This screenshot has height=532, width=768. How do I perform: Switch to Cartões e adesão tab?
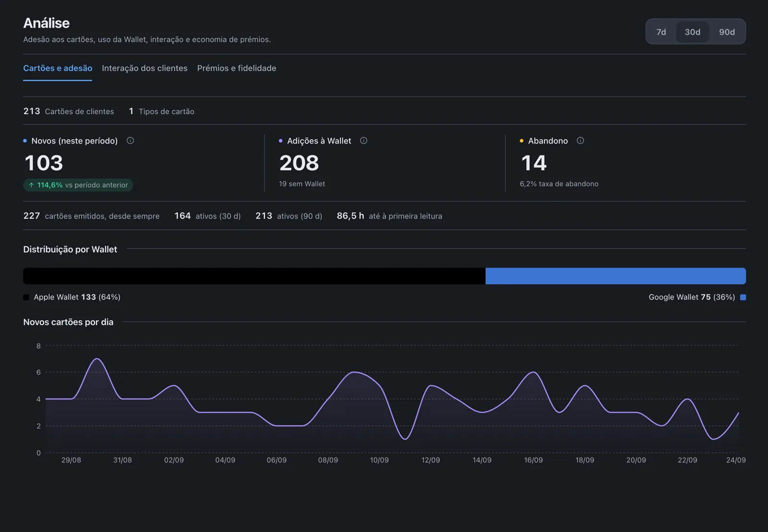58,68
